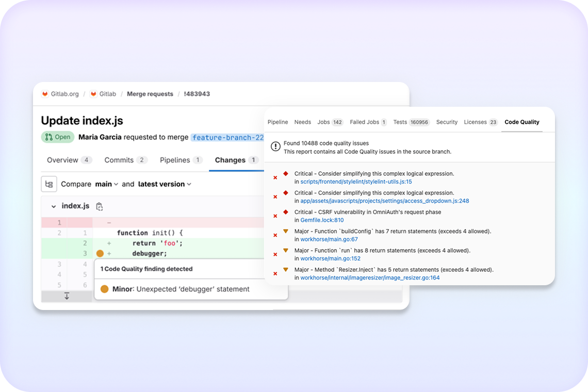Image resolution: width=588 pixels, height=392 pixels.
Task: Toggle the file tree browser icon
Action: [49, 184]
